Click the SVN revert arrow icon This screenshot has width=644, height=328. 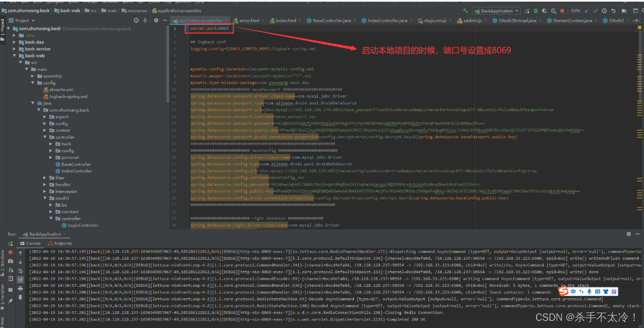(614, 11)
